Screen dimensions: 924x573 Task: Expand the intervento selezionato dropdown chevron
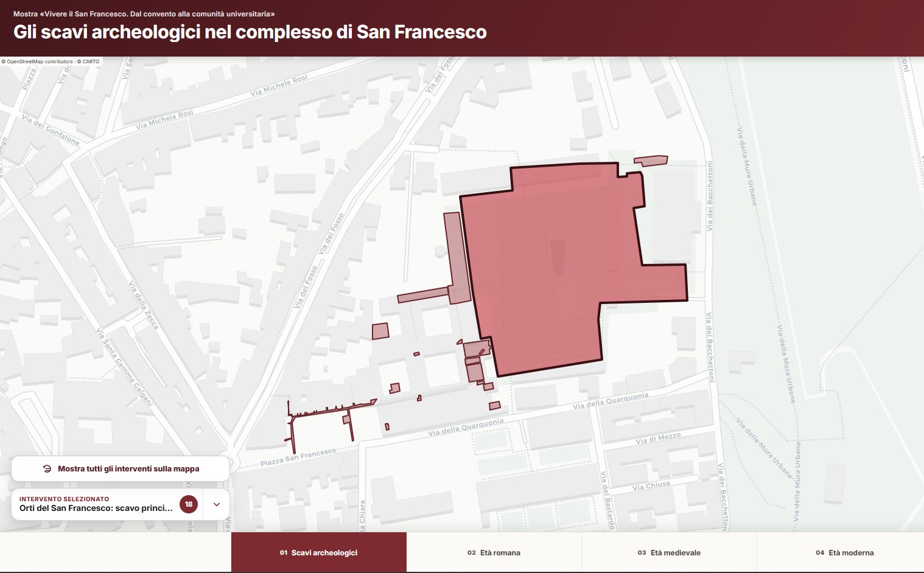[x=217, y=504]
